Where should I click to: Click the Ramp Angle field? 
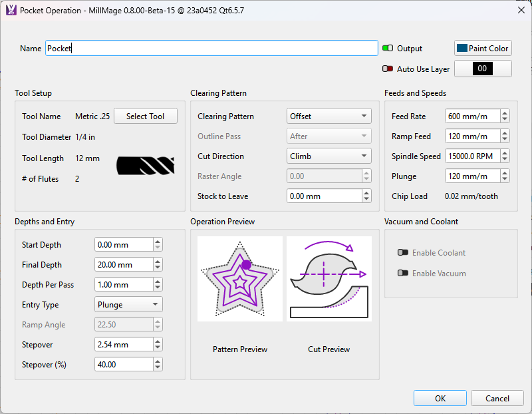coord(124,325)
